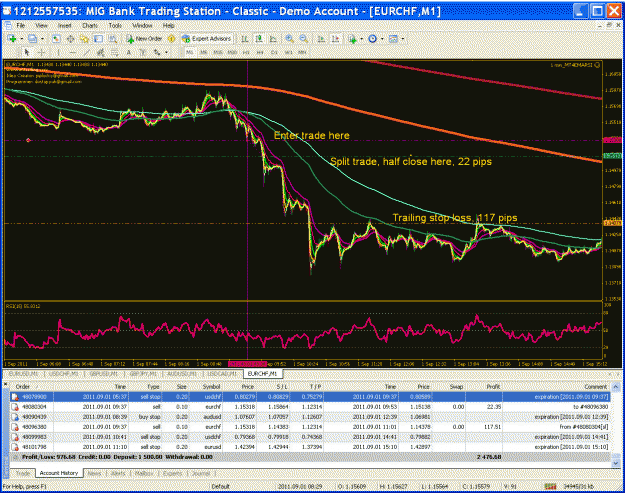Select the Crosshair tool
The height and width of the screenshot is (493, 625).
[x=41, y=52]
